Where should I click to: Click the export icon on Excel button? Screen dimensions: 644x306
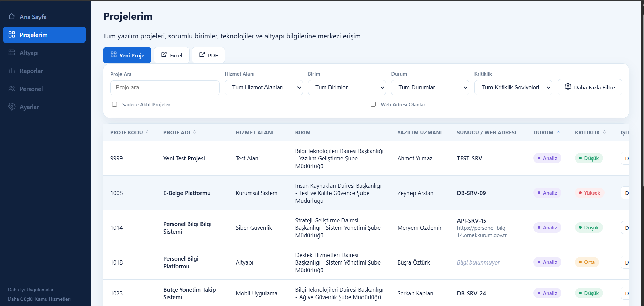pos(164,54)
